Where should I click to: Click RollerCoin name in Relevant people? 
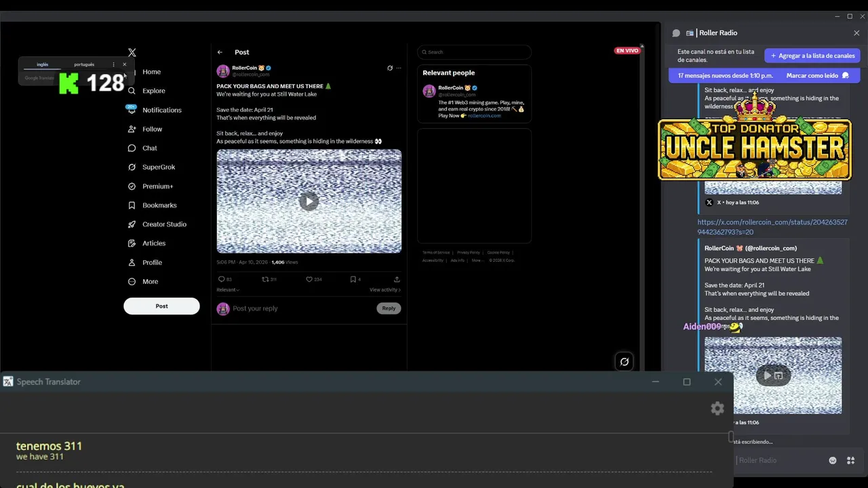450,88
